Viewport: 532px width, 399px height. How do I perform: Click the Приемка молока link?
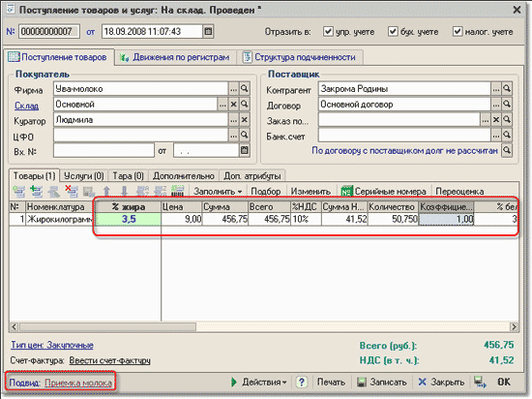pos(78,383)
